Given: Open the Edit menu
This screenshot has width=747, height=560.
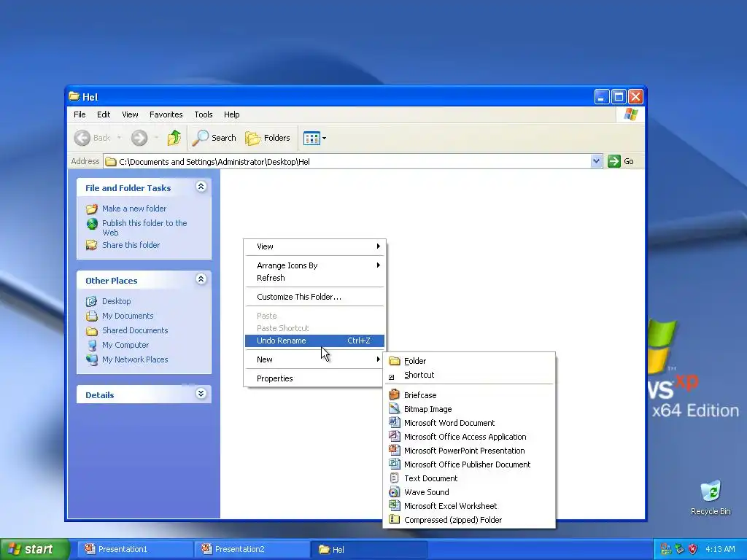Looking at the screenshot, I should (x=104, y=114).
